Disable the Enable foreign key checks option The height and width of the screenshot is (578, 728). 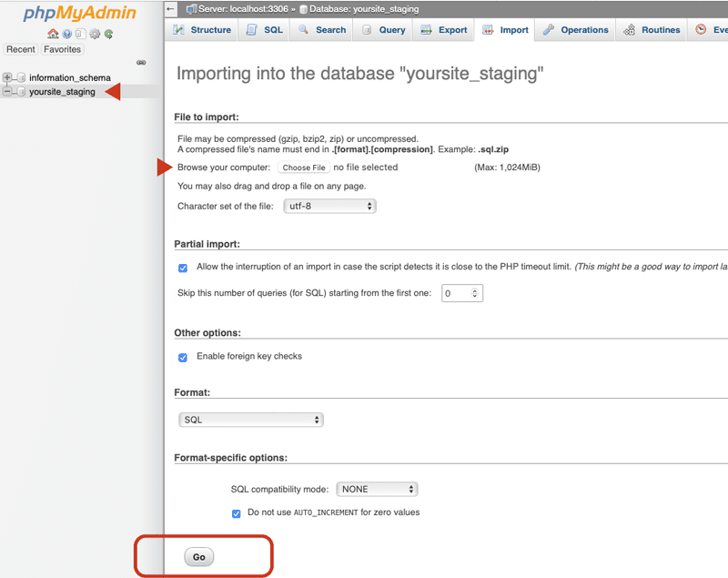pyautogui.click(x=183, y=358)
